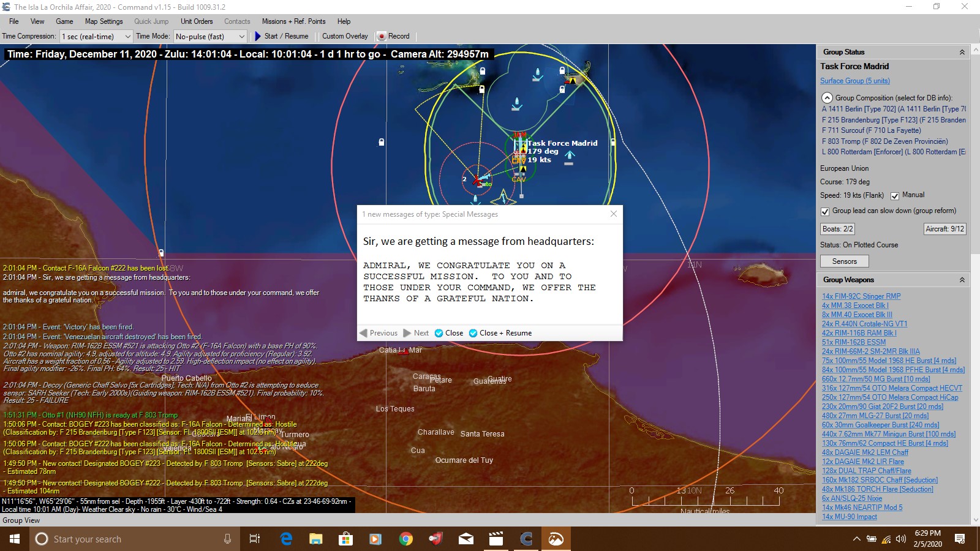Click Close + Resume in message dialog
Screen dimensions: 980x551
coord(500,333)
